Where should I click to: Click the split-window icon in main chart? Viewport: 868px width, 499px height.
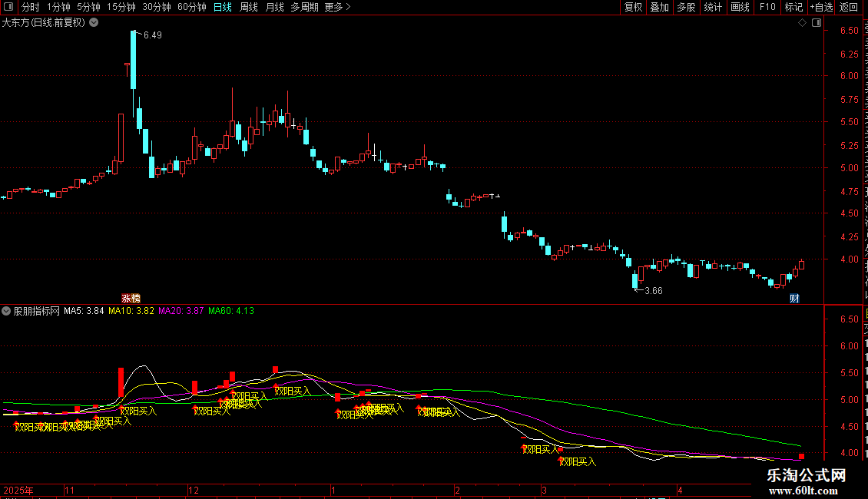coord(817,23)
